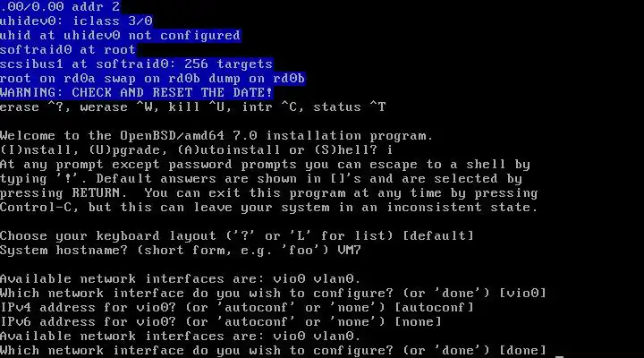644x358 pixels.
Task: Click the '[vio0]' default interface text
Action: (522, 293)
